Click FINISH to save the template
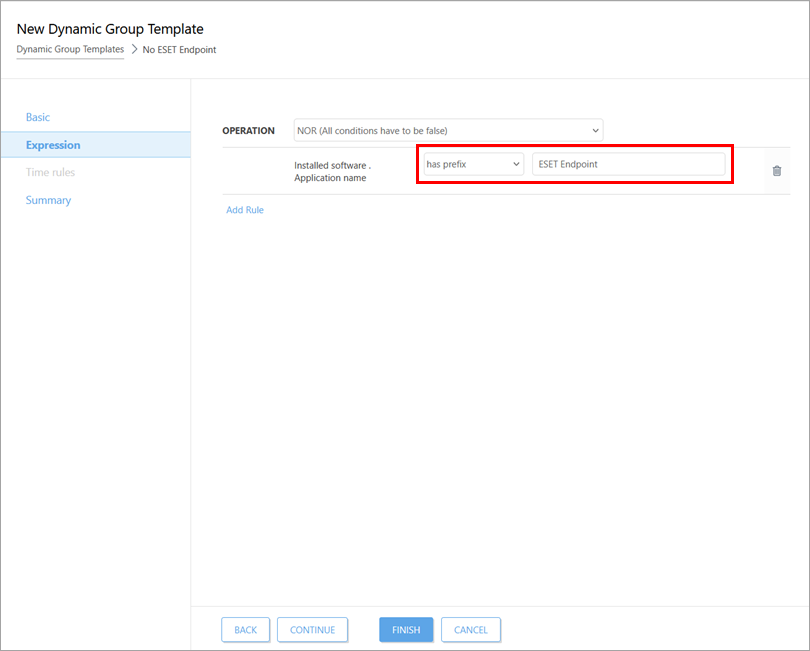Image resolution: width=810 pixels, height=651 pixels. click(x=406, y=630)
